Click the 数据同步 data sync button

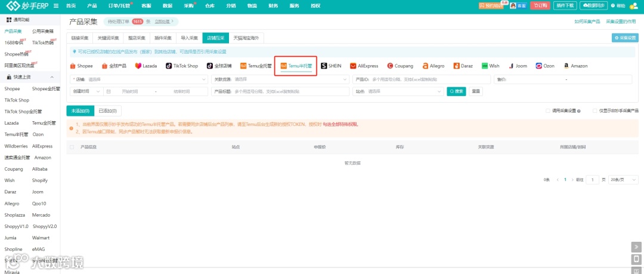point(593,6)
